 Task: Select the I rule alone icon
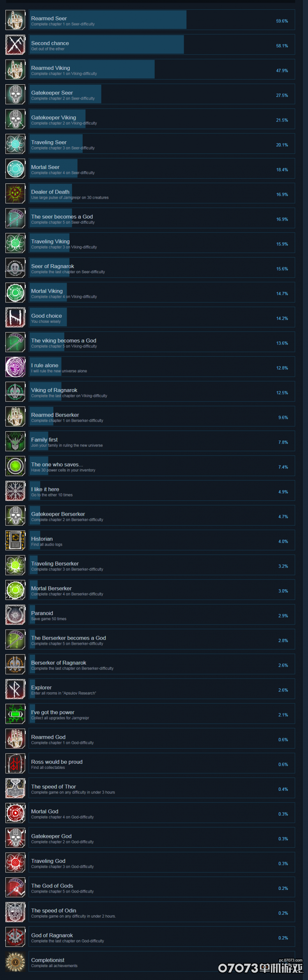coord(16,367)
